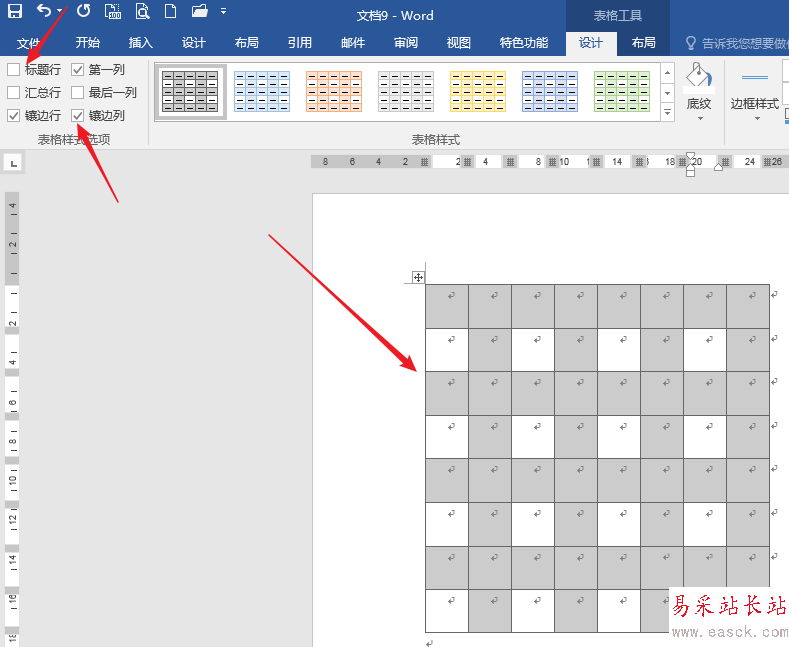Uncheck the 镶边列 checkbox
Image resolution: width=789 pixels, height=647 pixels.
pyautogui.click(x=77, y=116)
